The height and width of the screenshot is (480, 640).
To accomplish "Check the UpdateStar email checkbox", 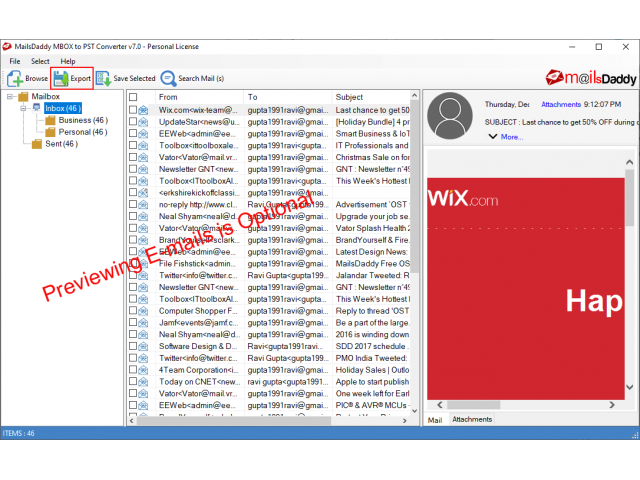I will (133, 122).
